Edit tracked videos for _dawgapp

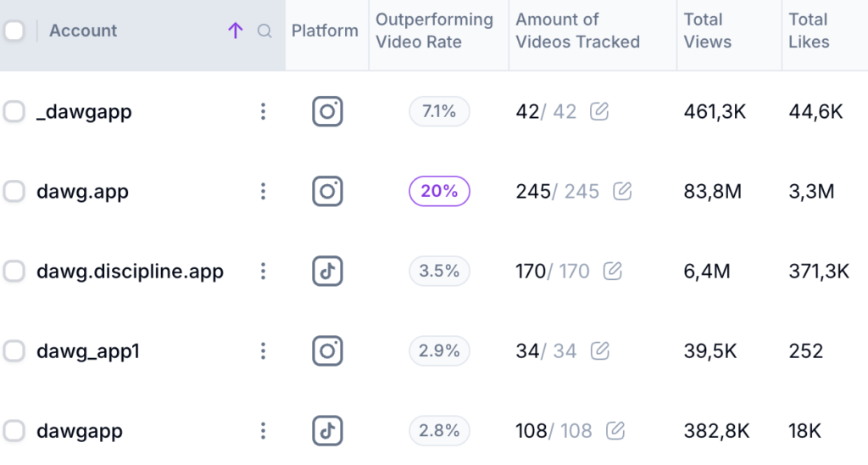coord(599,111)
